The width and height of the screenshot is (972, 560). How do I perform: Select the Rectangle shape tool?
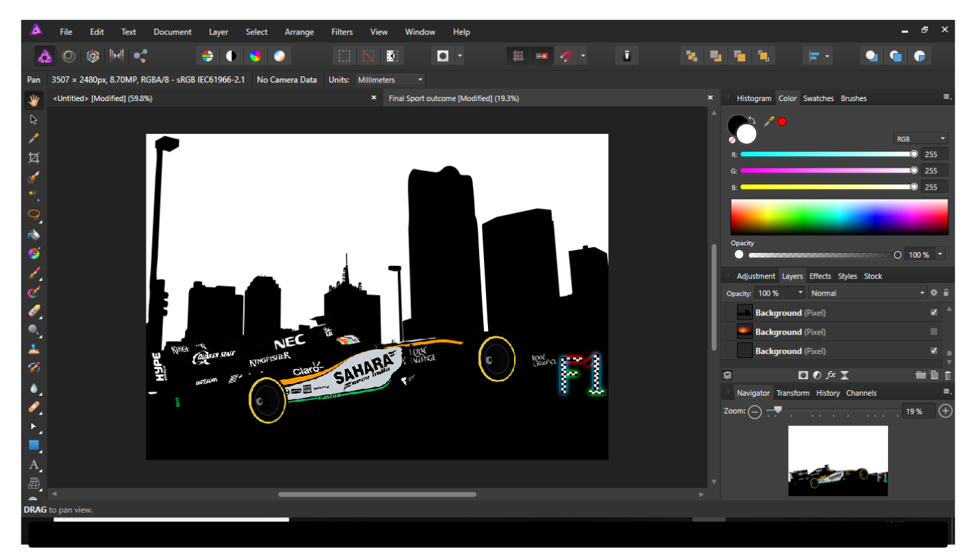click(x=34, y=445)
